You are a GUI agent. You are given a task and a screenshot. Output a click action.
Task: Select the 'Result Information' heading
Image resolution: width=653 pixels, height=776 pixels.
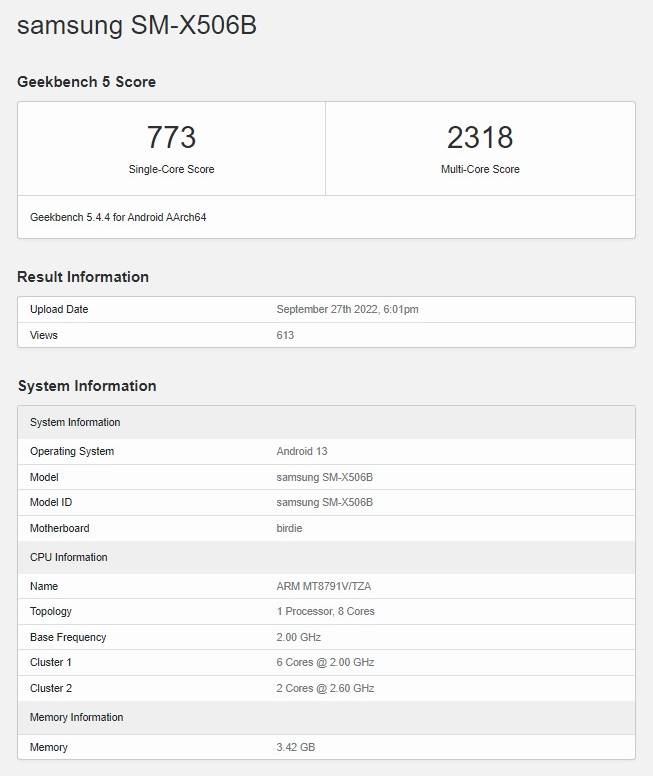(83, 277)
